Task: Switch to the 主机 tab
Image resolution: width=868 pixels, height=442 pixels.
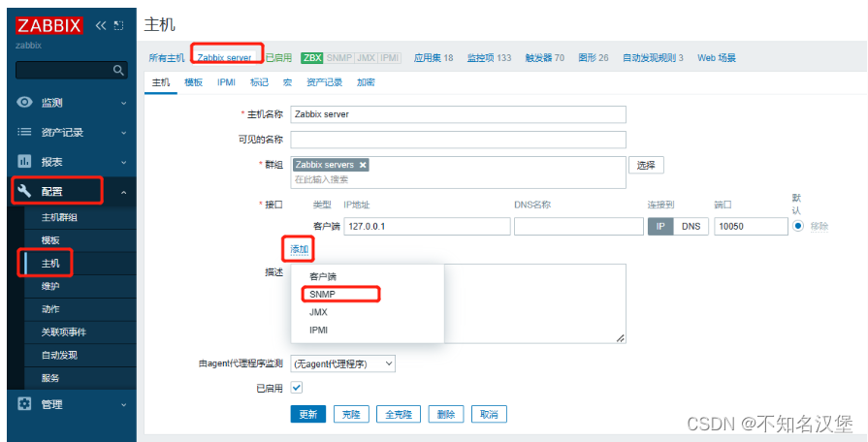Action: (x=161, y=82)
